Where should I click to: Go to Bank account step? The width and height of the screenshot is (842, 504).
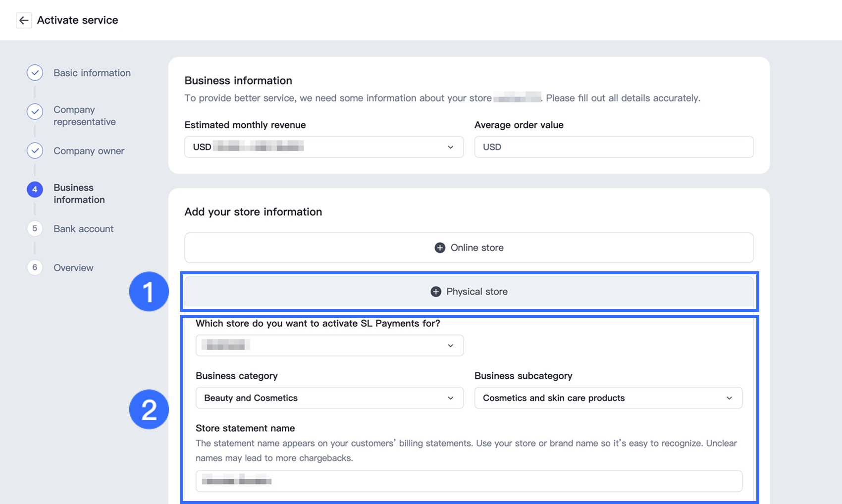(x=83, y=229)
